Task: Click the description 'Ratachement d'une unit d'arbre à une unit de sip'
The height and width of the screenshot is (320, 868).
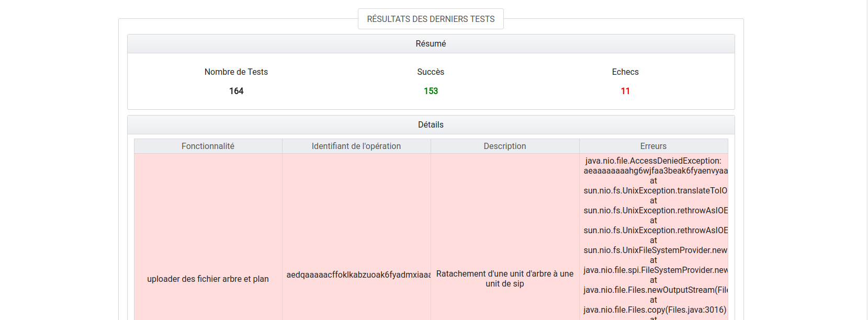Action: [505, 279]
